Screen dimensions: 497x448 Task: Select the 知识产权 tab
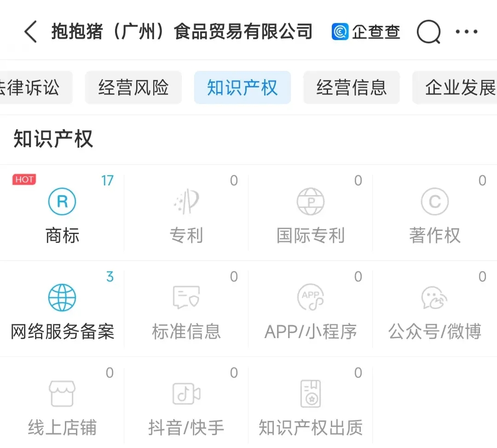[x=243, y=87]
